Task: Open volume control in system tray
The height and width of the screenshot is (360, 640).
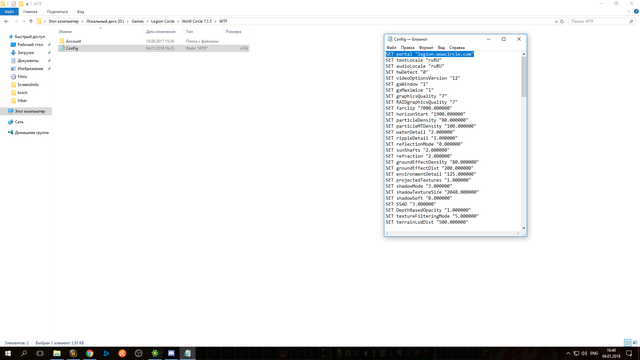Action: 584,353
